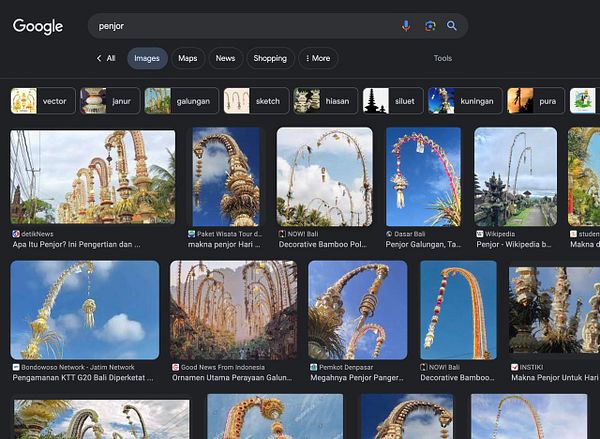
Task: Start voice search with microphone icon
Action: pyautogui.click(x=406, y=26)
